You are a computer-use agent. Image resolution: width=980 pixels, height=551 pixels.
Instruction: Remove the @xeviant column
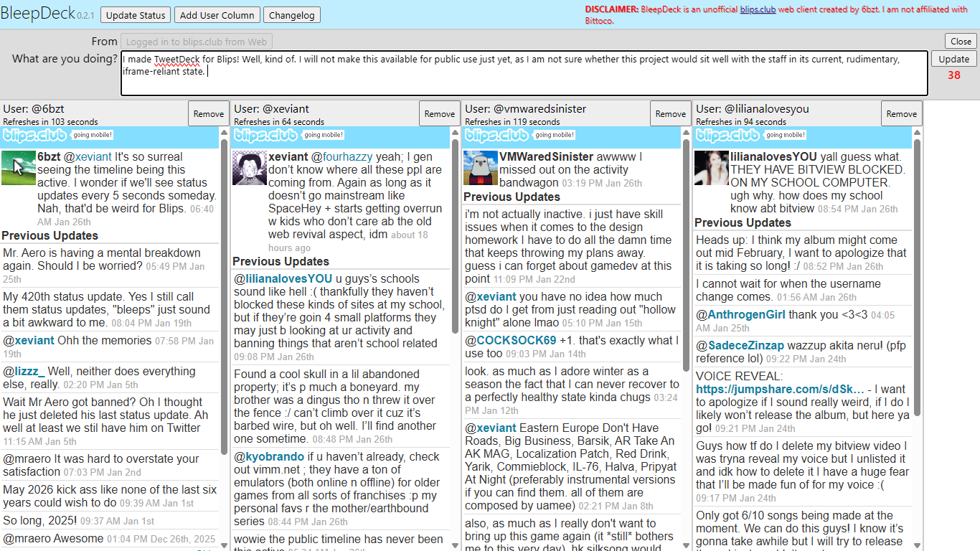[439, 113]
